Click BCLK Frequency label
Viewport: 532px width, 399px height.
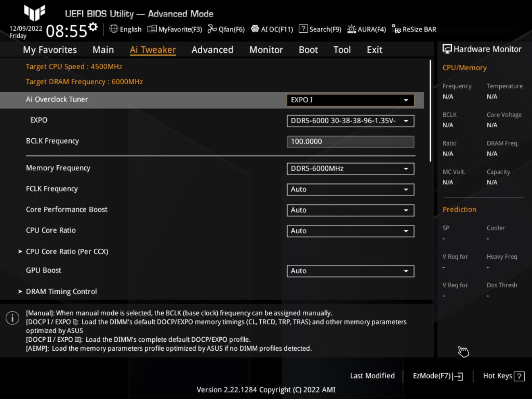[x=52, y=141]
